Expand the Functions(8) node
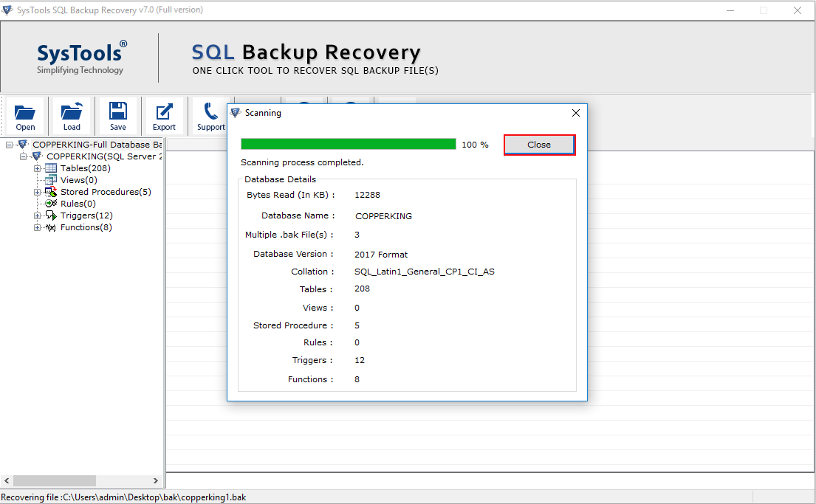Image resolution: width=816 pixels, height=504 pixels. 37,228
